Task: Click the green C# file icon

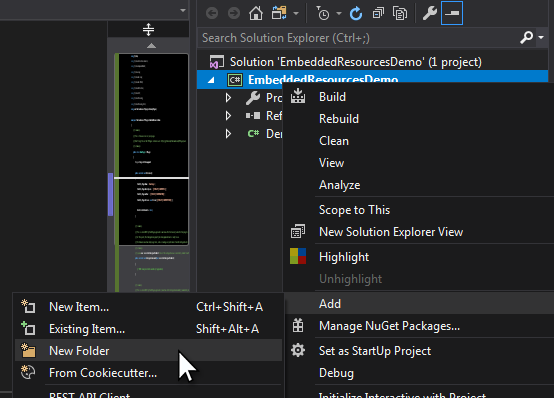Action: point(253,134)
